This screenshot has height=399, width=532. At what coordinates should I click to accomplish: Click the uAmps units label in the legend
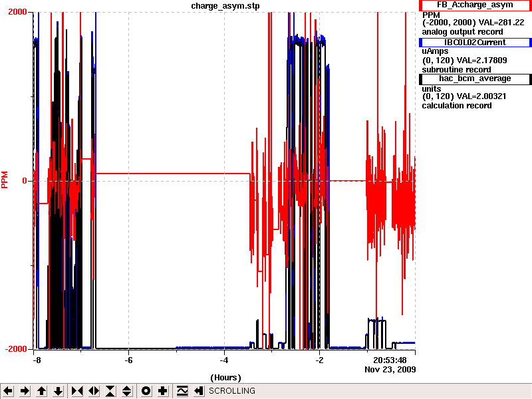click(435, 51)
